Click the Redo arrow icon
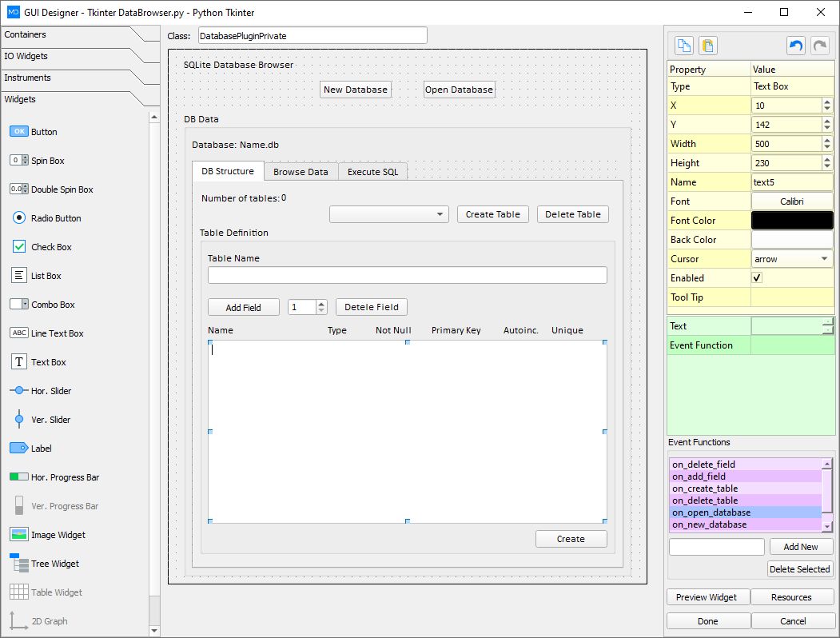Image resolution: width=840 pixels, height=638 pixels. click(x=820, y=46)
